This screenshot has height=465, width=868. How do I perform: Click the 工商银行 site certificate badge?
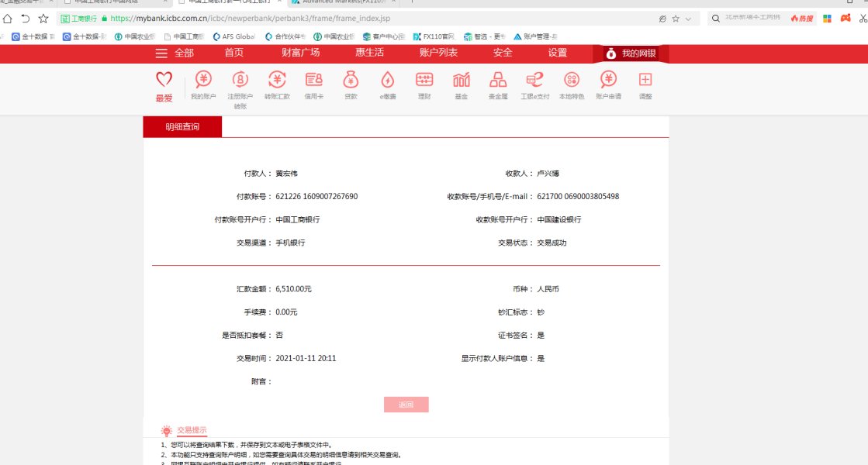[x=78, y=19]
